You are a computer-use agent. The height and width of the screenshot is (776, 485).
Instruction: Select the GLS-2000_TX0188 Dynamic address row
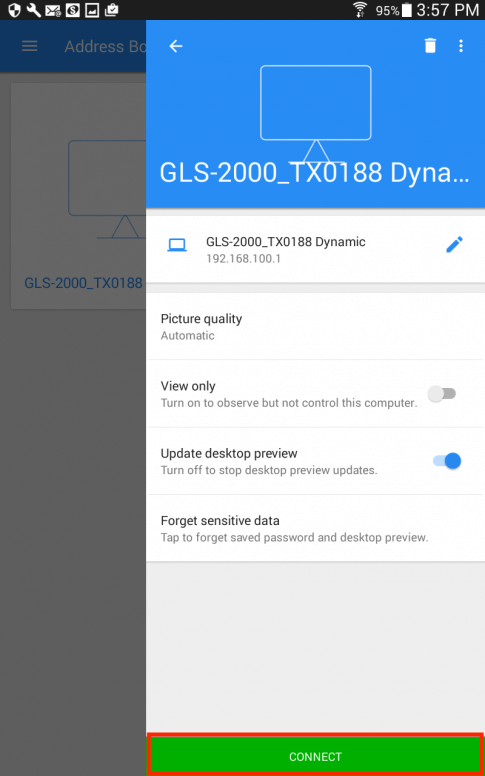pos(315,249)
